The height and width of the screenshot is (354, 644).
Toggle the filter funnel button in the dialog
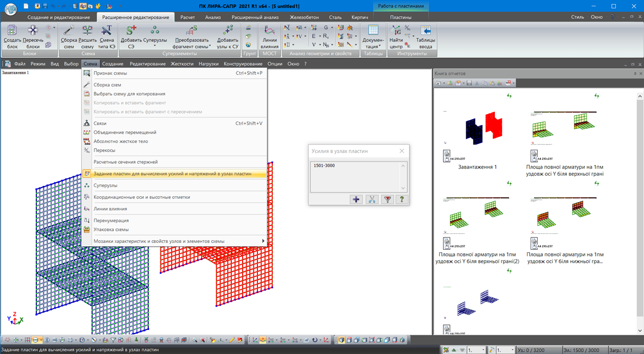(387, 199)
